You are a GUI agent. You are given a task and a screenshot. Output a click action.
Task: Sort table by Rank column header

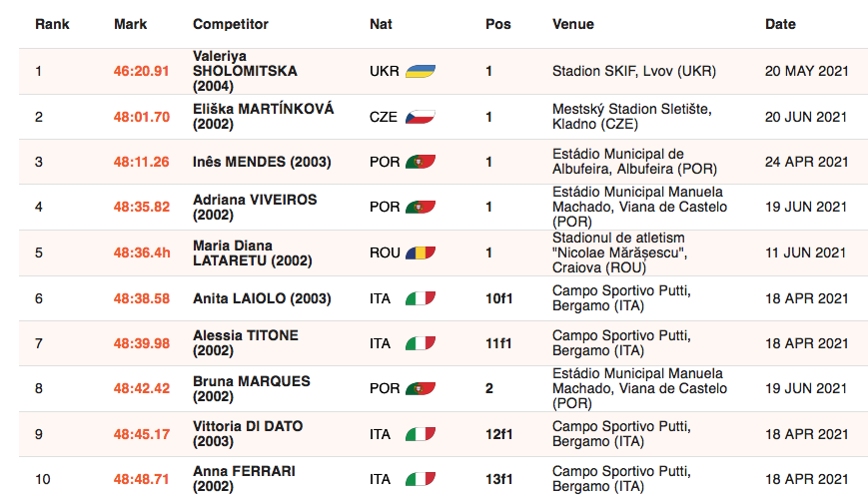click(x=52, y=24)
